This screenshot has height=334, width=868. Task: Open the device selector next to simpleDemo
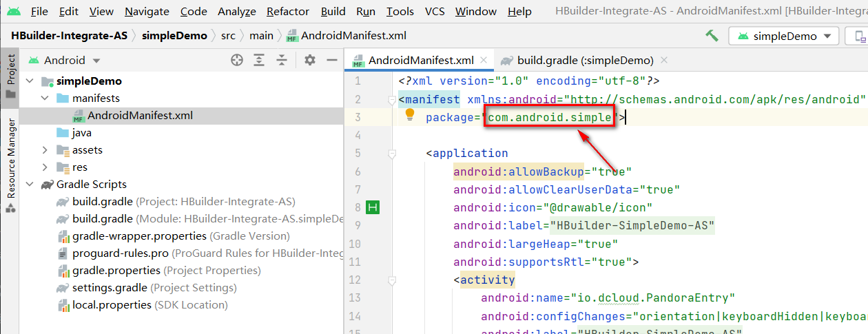857,36
